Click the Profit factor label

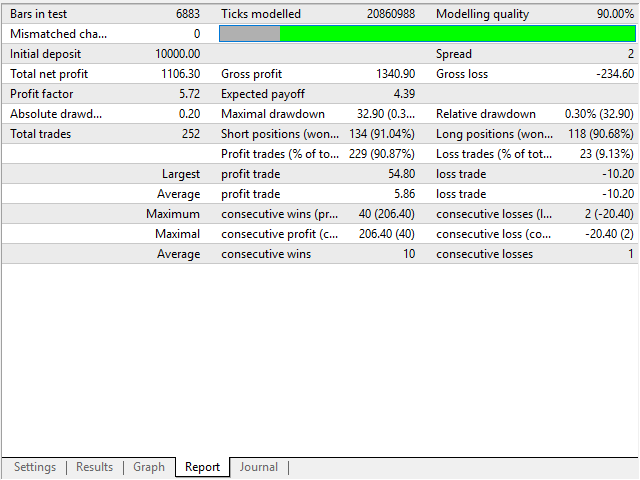click(40, 94)
